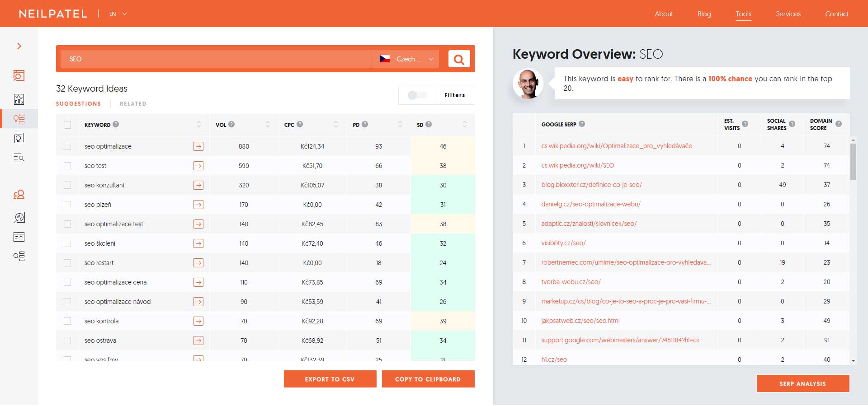Viewport: 868px width, 406px height.
Task: Open the Contact menu item
Action: pyautogui.click(x=837, y=14)
